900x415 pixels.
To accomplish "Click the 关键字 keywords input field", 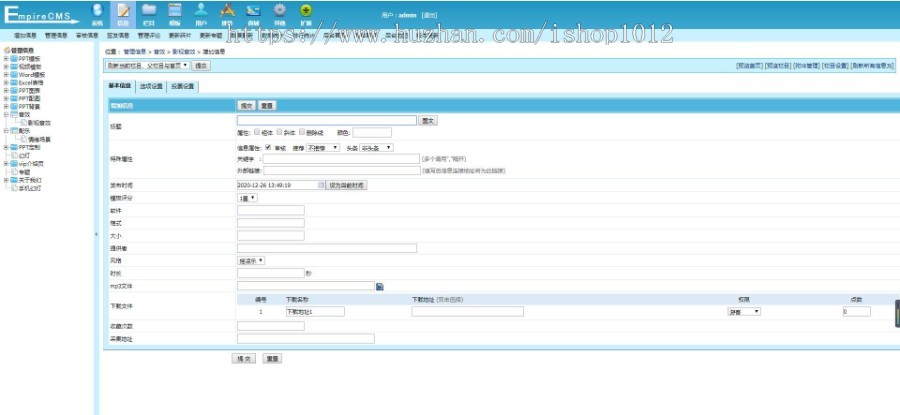I will pos(342,158).
